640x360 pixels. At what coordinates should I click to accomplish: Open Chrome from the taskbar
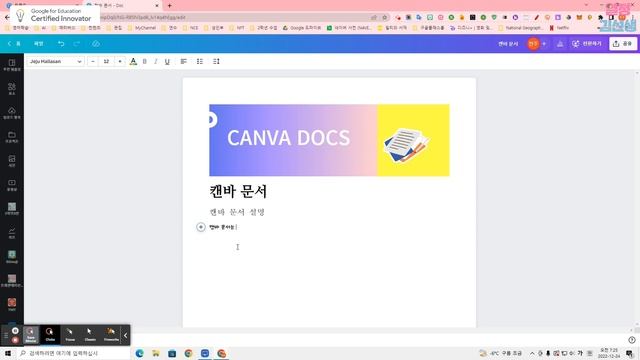(x=188, y=353)
